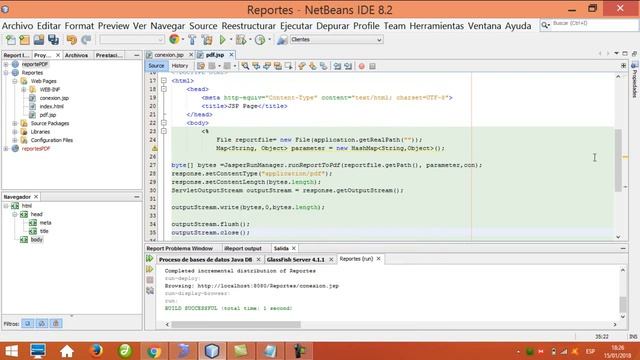Switch editor to Source view
This screenshot has width=640, height=360.
tap(156, 66)
